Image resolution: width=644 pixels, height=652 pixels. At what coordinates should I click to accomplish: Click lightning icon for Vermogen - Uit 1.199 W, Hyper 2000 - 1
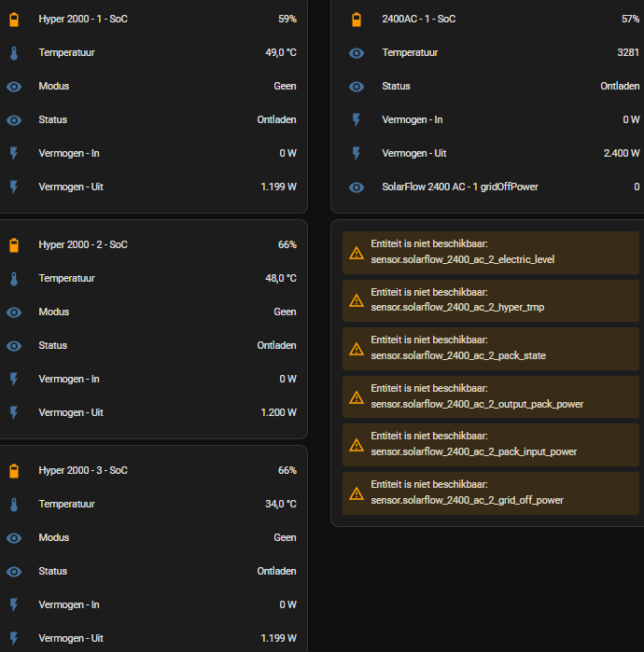(x=14, y=187)
